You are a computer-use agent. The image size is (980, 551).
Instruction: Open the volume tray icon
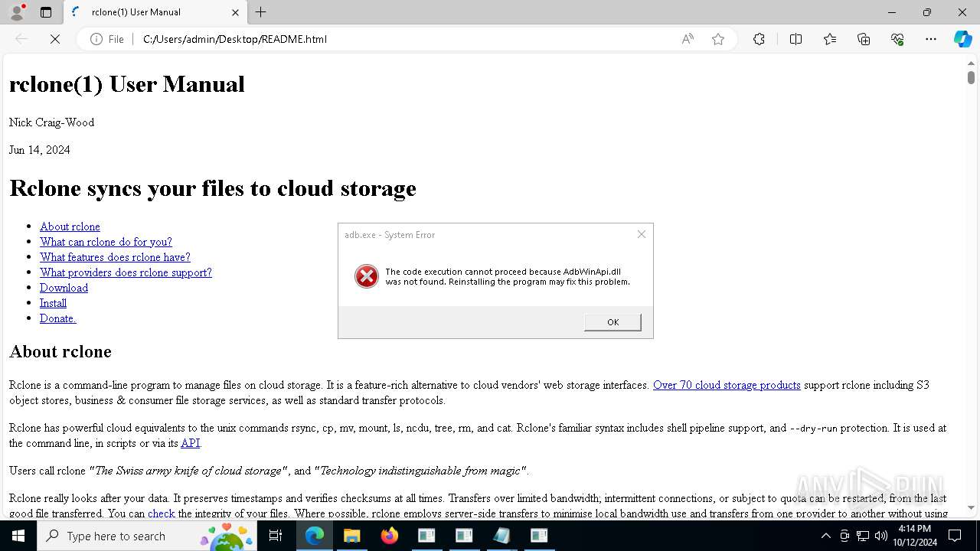(x=881, y=536)
